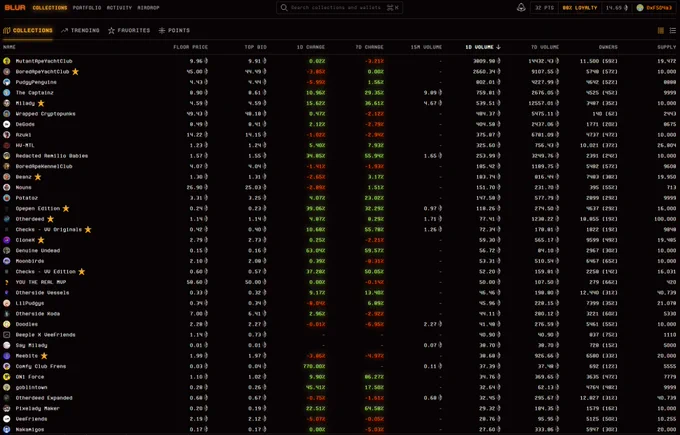The height and width of the screenshot is (435, 680).
Task: Open the Nakamigos collection row
Action: (340, 429)
